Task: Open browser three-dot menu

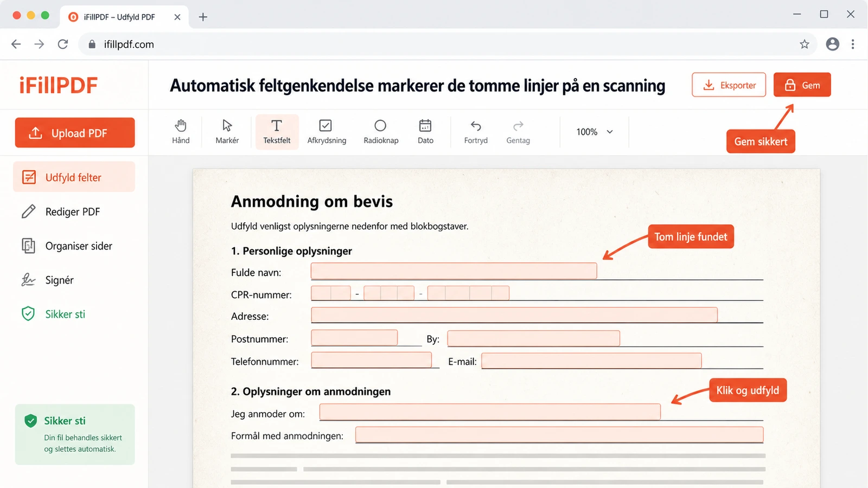Action: (853, 44)
